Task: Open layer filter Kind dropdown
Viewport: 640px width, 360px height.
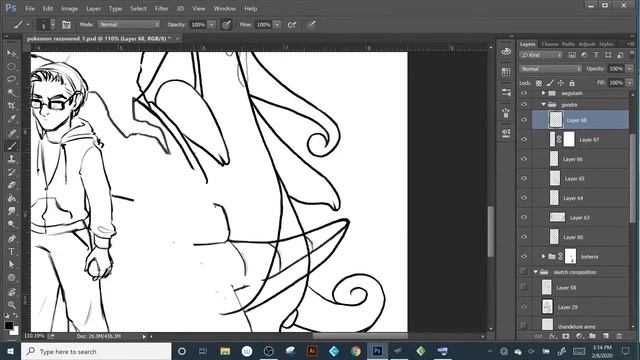Action: coord(541,55)
